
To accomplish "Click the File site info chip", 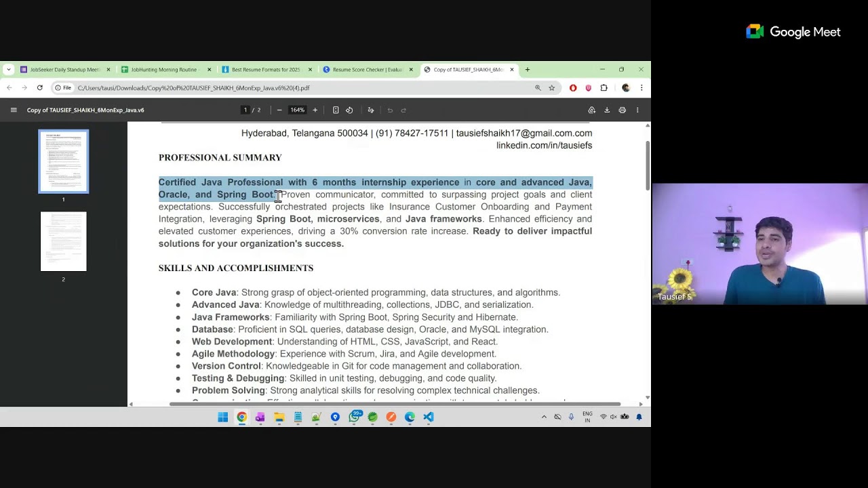I will click(63, 87).
